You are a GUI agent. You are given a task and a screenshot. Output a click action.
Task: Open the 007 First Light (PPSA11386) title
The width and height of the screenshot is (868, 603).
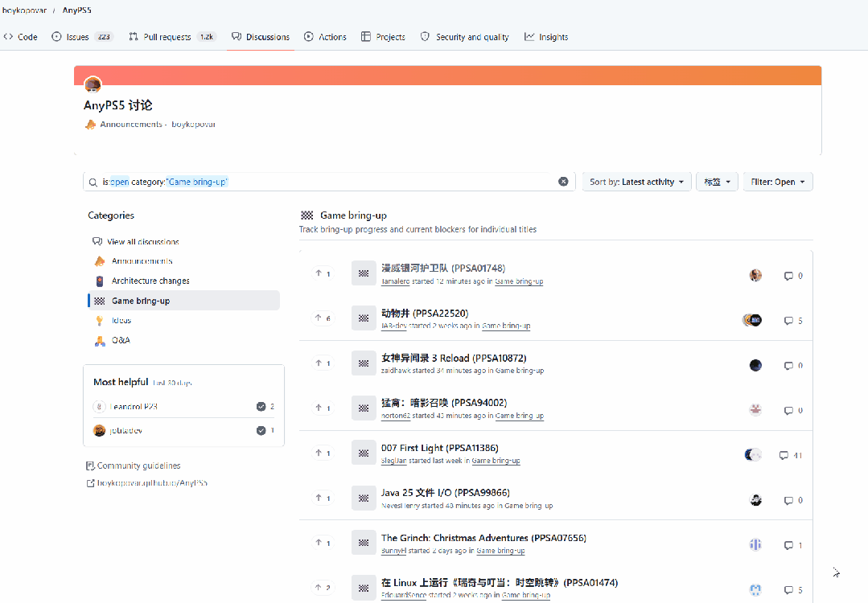tap(439, 448)
